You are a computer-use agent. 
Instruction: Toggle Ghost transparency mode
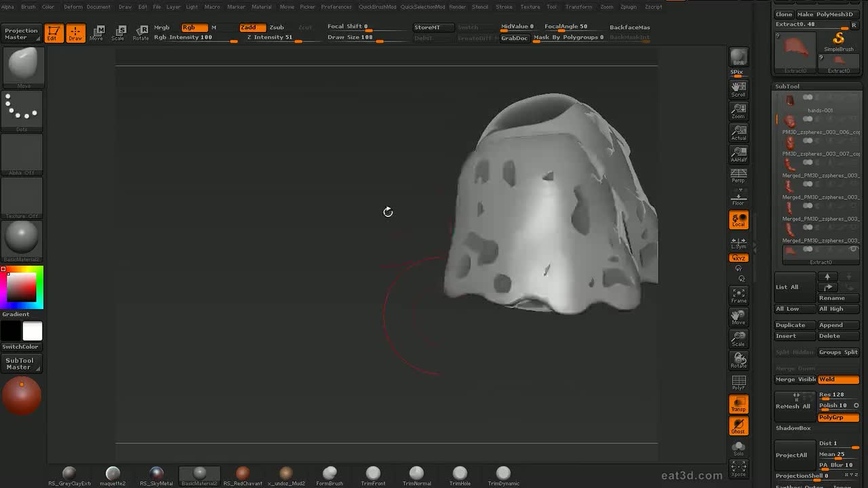pos(738,426)
